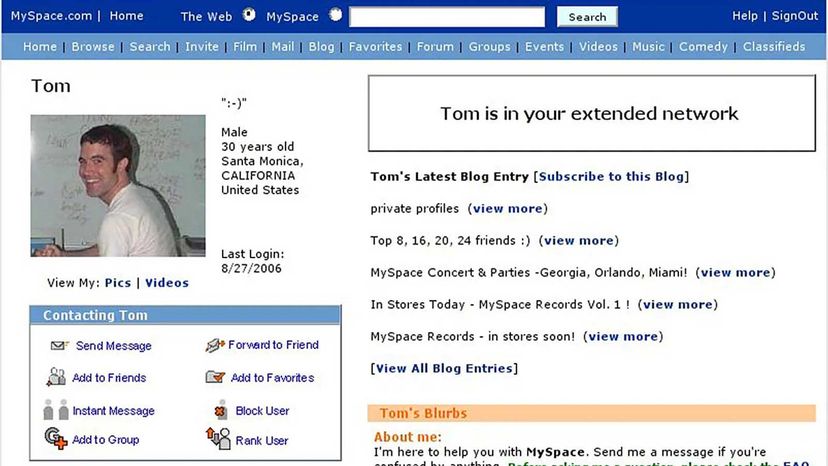The width and height of the screenshot is (828, 466).
Task: Open the Classifieds navigation item
Action: pyautogui.click(x=774, y=46)
